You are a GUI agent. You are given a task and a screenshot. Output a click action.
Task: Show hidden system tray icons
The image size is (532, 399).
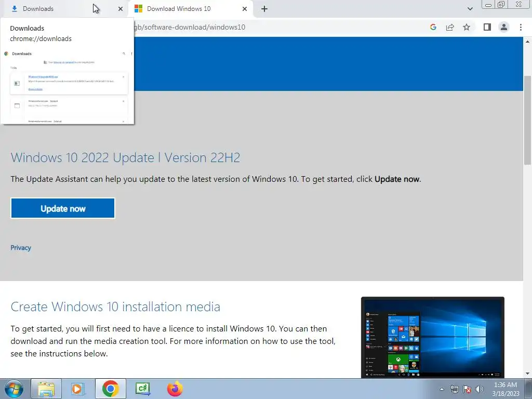[x=442, y=389]
